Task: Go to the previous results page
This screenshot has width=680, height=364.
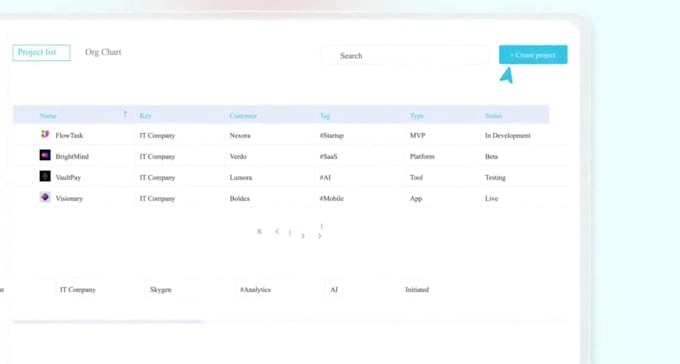Action: 277,232
